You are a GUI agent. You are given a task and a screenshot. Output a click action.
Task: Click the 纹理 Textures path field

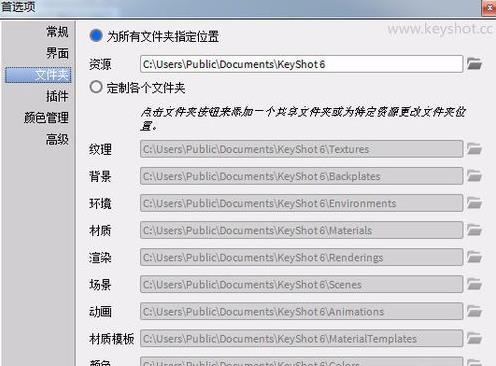(x=301, y=149)
